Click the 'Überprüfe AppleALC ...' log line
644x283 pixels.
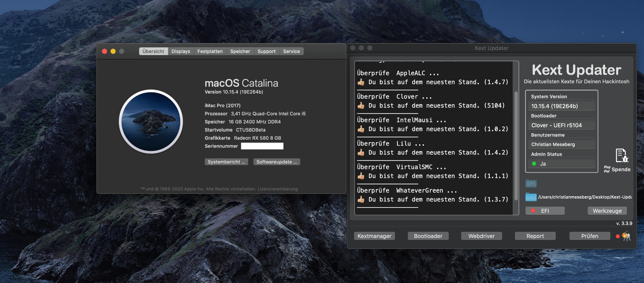point(398,73)
